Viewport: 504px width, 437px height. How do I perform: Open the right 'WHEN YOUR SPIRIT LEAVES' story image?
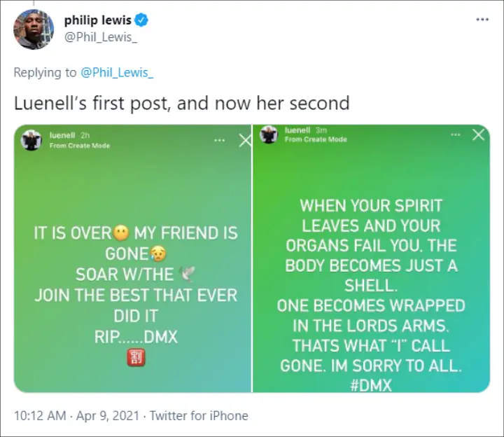point(371,280)
